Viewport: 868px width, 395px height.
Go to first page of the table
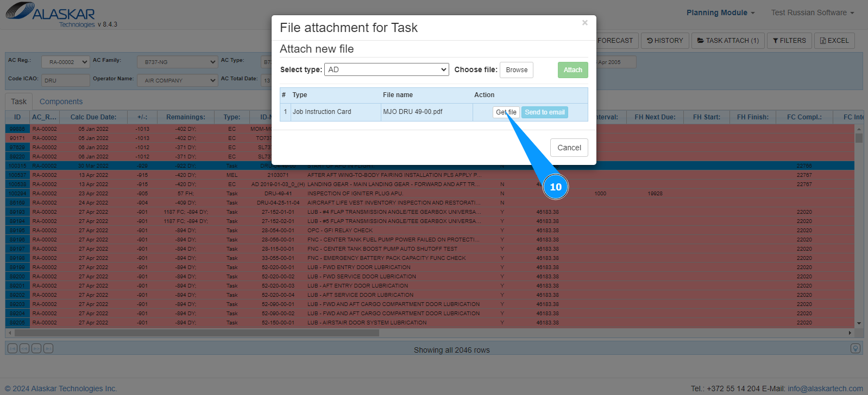click(x=12, y=348)
